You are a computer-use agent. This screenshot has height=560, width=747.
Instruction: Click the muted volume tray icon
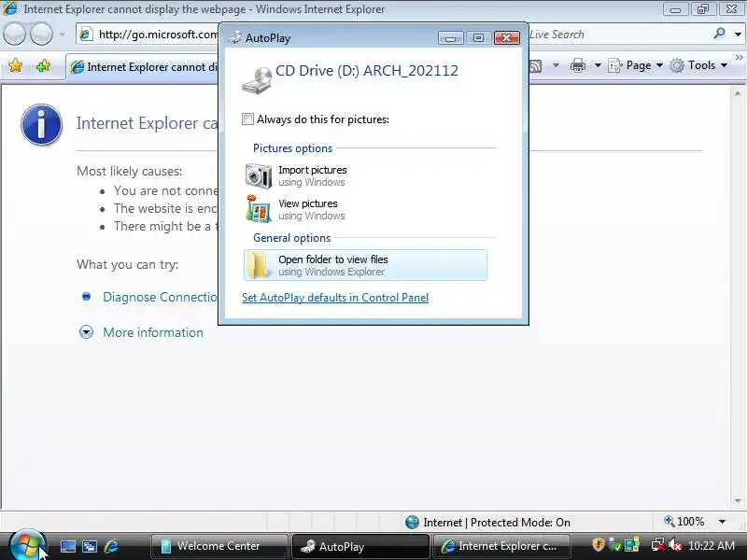click(x=674, y=545)
